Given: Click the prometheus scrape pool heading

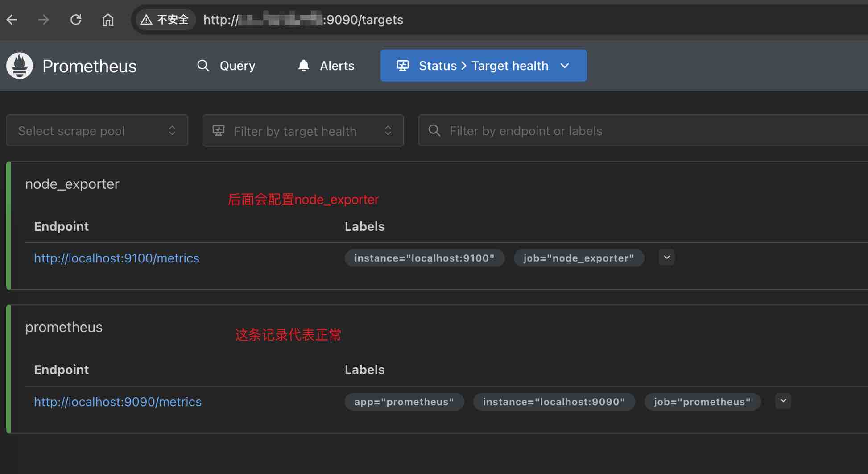Looking at the screenshot, I should coord(64,327).
